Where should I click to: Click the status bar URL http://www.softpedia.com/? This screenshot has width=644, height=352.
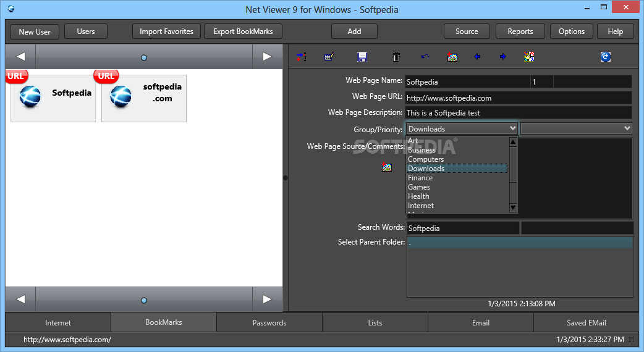[x=67, y=339]
